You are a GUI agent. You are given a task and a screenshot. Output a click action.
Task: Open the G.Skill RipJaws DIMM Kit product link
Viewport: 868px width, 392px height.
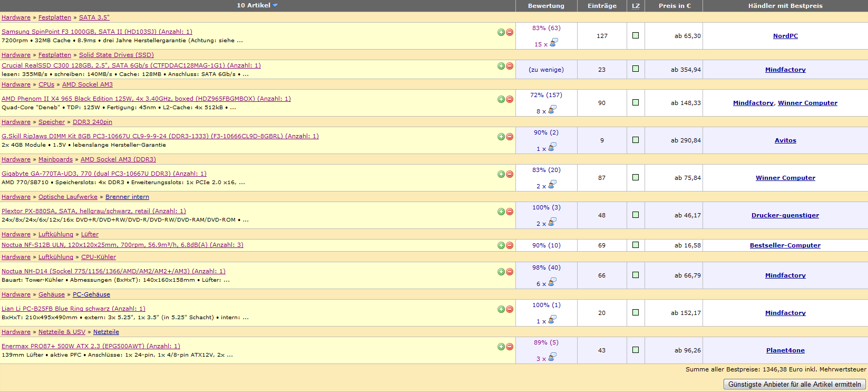click(x=160, y=136)
